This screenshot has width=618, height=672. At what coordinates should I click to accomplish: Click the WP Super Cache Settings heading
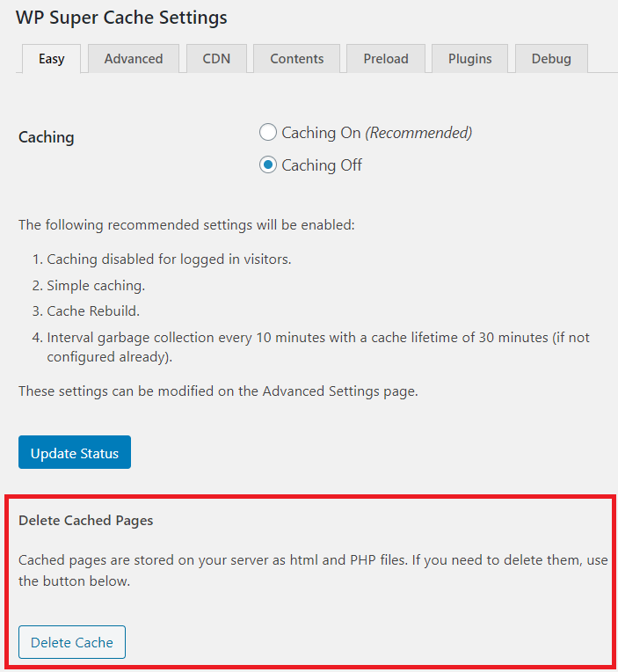click(x=121, y=18)
